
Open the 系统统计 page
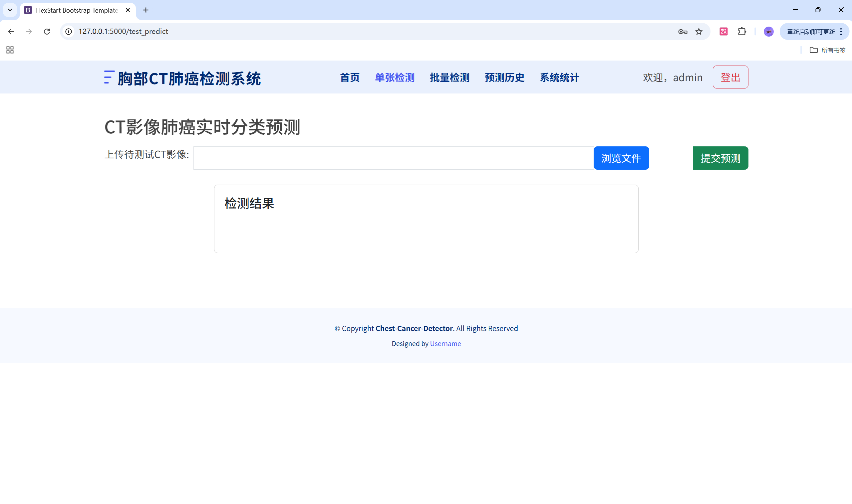(559, 78)
